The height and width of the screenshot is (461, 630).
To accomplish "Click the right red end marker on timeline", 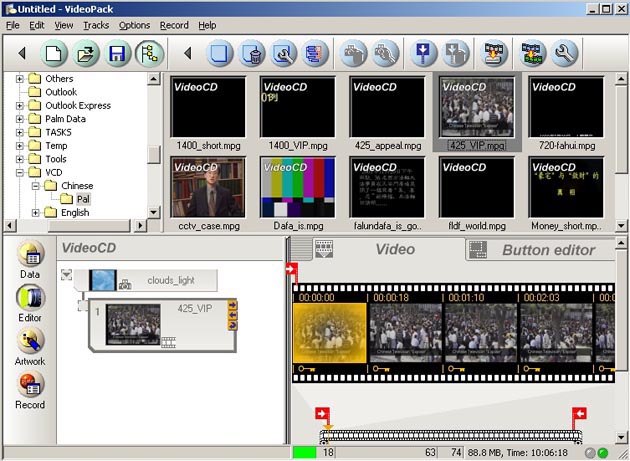I will pos(578,414).
